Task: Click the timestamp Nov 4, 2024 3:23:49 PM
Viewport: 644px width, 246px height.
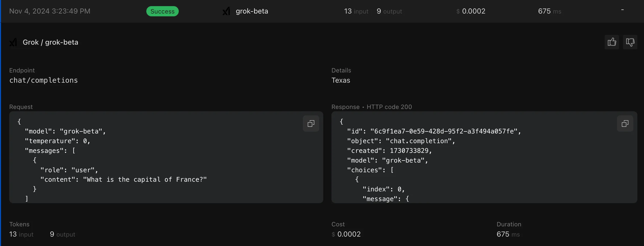Action: (x=50, y=11)
